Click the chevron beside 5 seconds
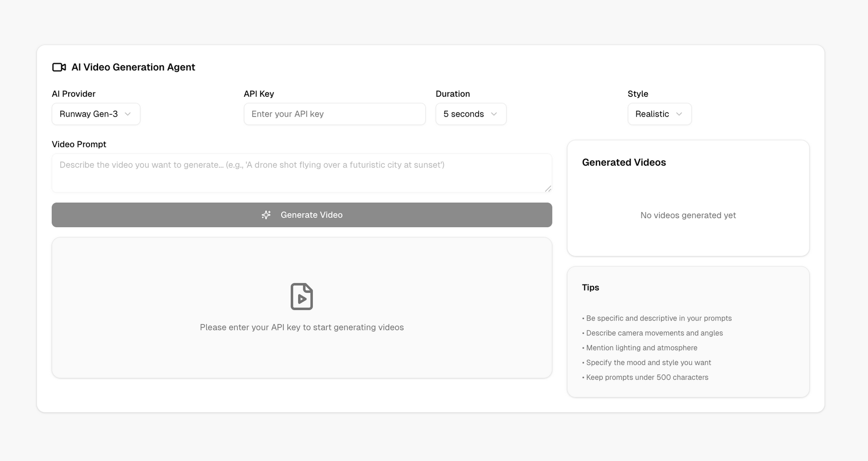 (x=494, y=114)
